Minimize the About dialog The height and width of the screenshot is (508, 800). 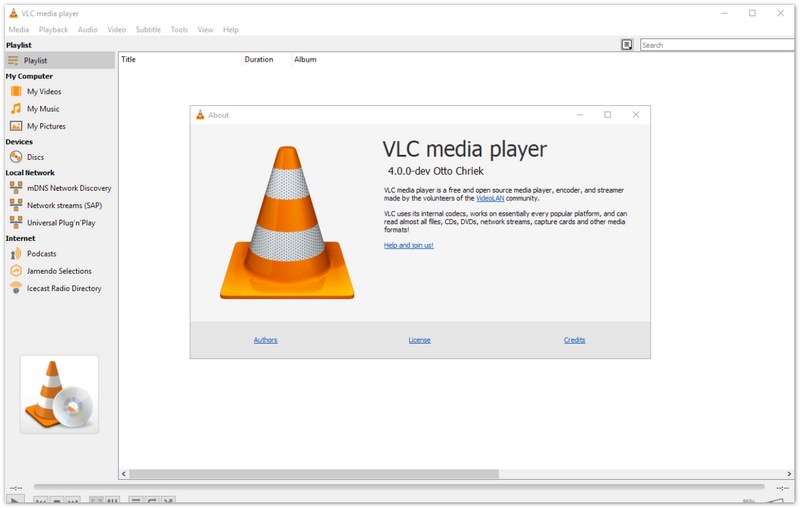pos(580,115)
